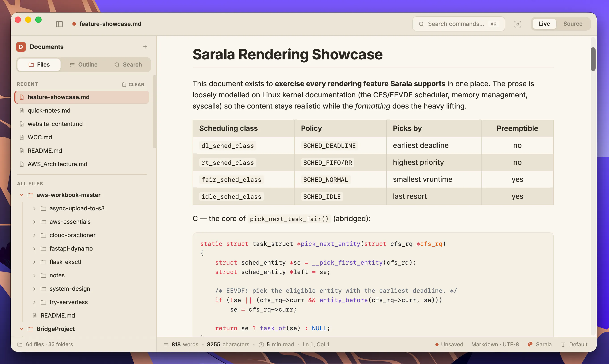Open the Outline tab
Viewport: 609px width, 364px height.
click(83, 65)
